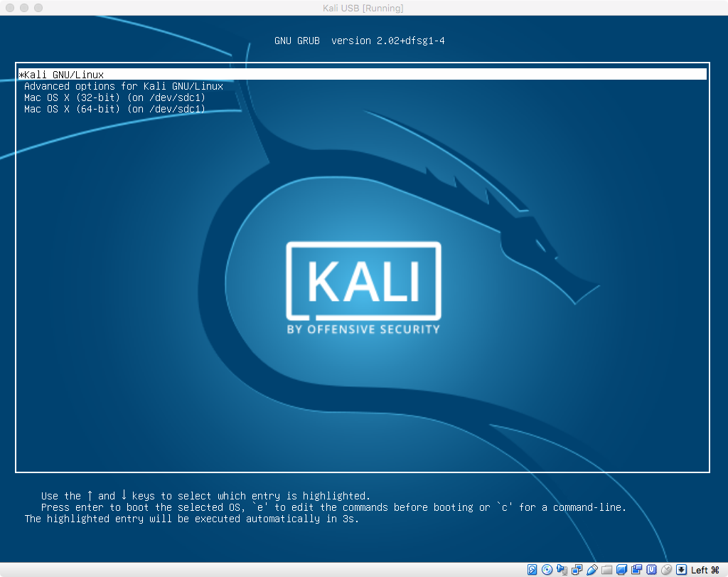
Task: Close the Kali USB virtual machine window
Action: [x=10, y=8]
